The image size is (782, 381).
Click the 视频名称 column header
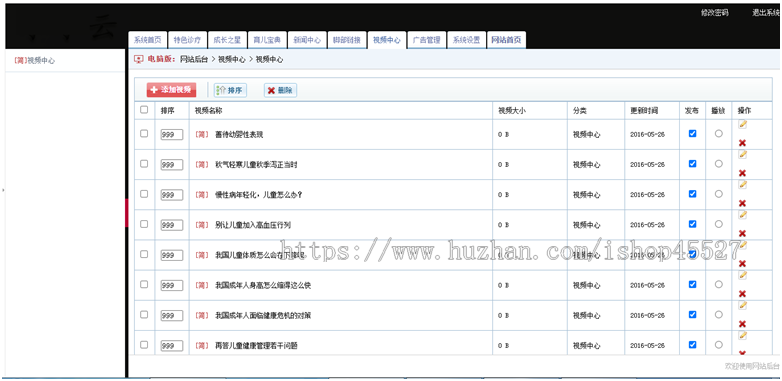coord(208,111)
